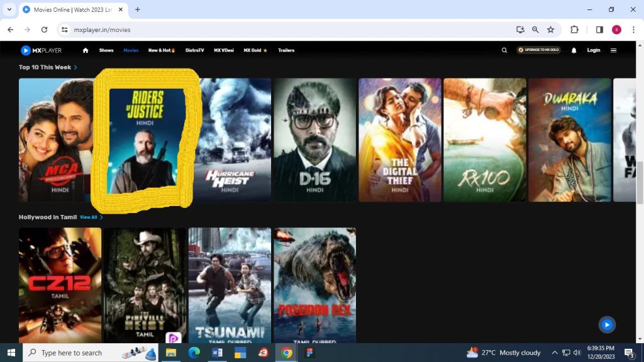644x362 pixels.
Task: Open The Digital Thief poster
Action: pyautogui.click(x=399, y=140)
